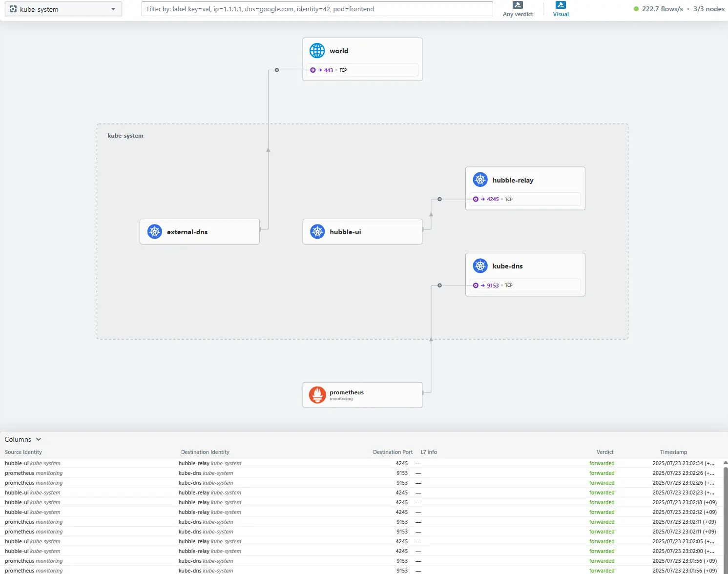
Task: Click the namespace icon beside kube-system
Action: pyautogui.click(x=13, y=9)
